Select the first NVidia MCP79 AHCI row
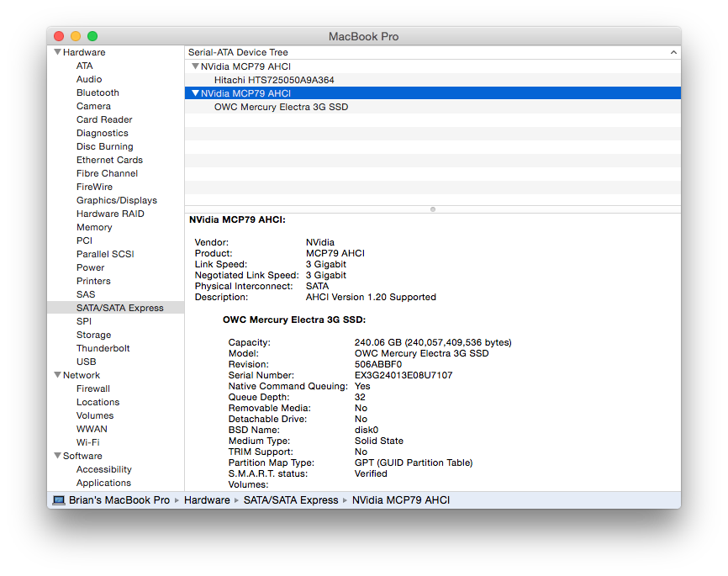 pyautogui.click(x=433, y=66)
